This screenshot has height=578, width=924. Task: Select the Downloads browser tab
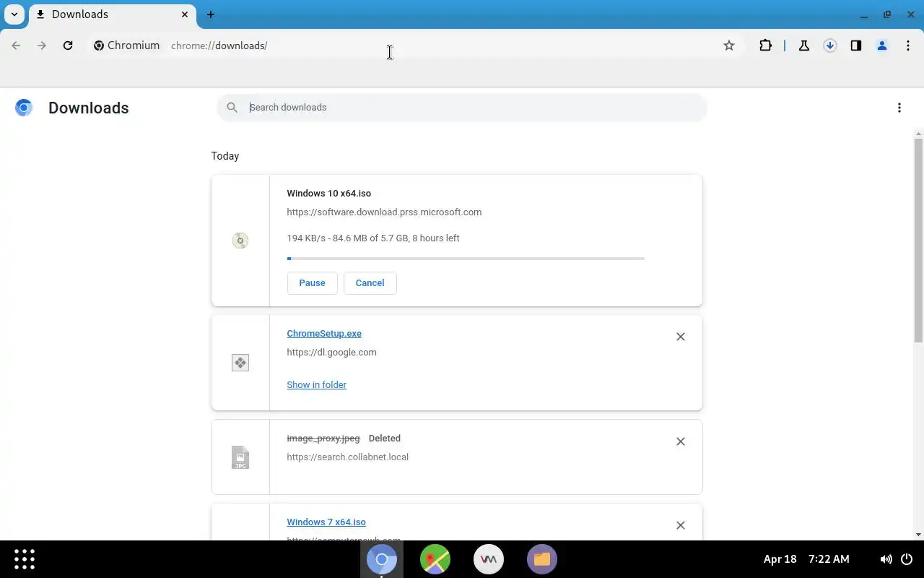tap(112, 14)
